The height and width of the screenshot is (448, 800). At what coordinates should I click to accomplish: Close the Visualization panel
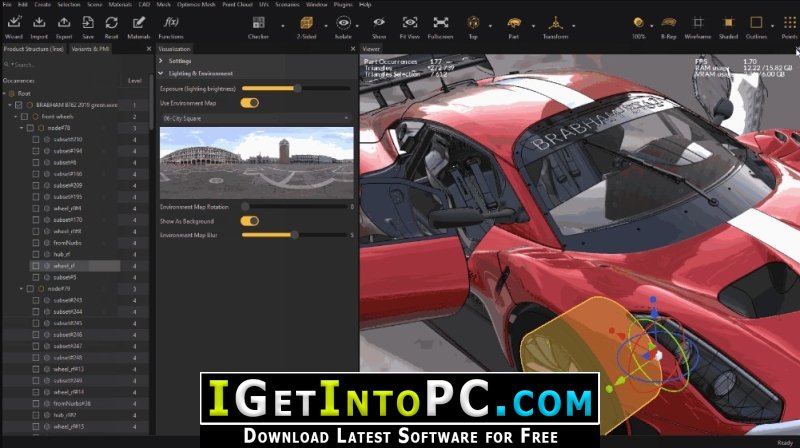pos(353,49)
